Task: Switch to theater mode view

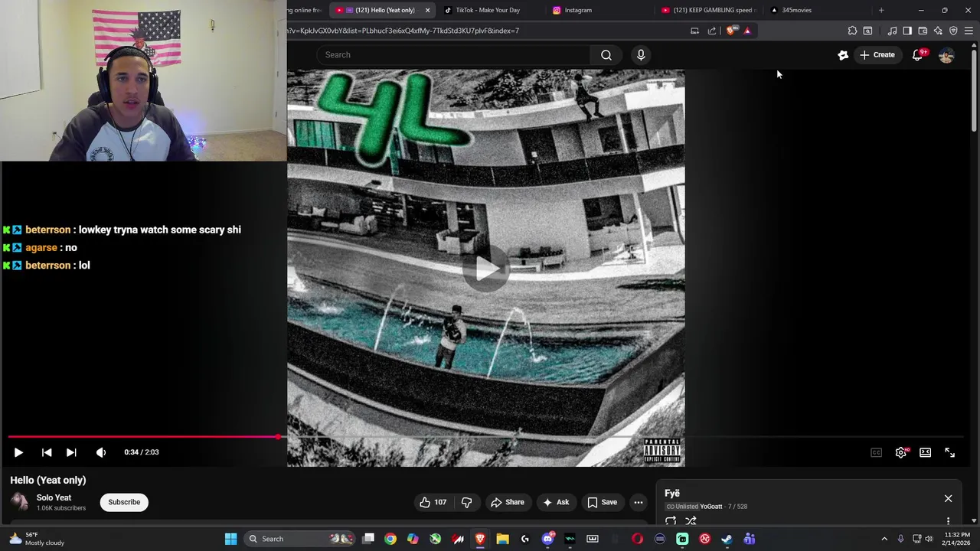Action: tap(925, 452)
